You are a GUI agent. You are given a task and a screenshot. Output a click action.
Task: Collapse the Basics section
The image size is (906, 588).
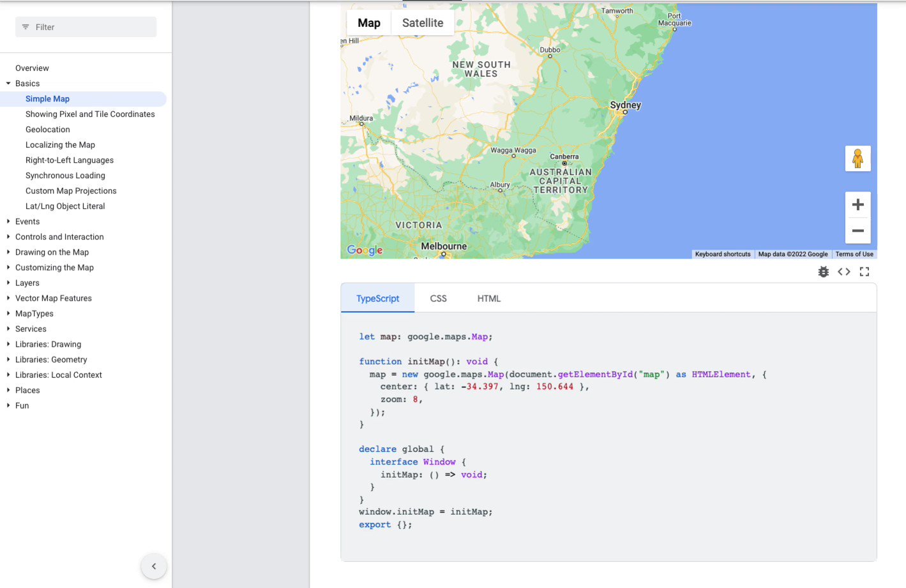point(8,83)
